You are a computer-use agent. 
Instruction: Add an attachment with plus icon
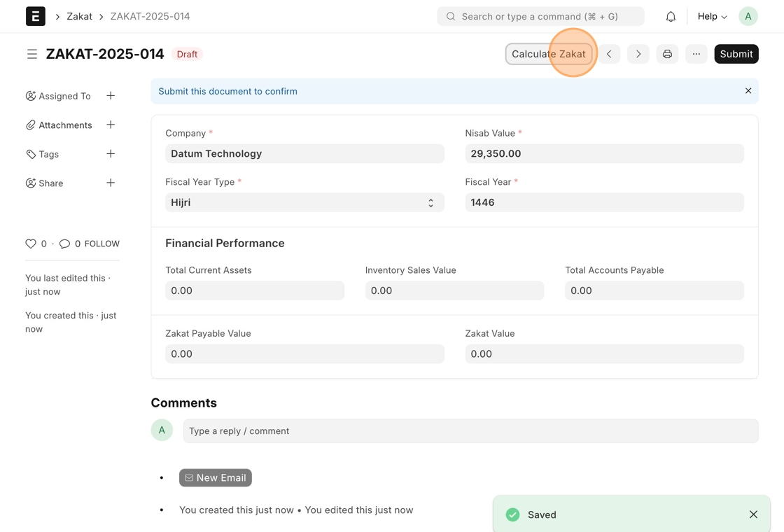[x=111, y=125]
